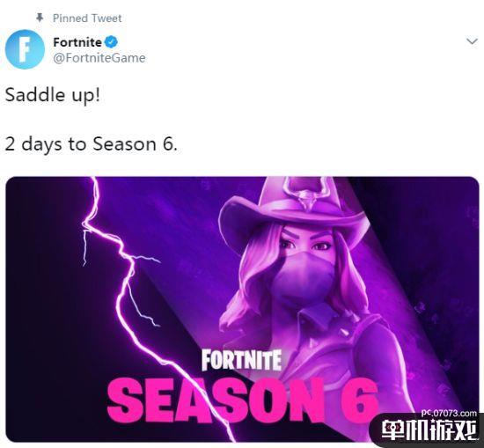Click the pink number 6 in the image
This screenshot has height=448, width=484.
pos(359,399)
